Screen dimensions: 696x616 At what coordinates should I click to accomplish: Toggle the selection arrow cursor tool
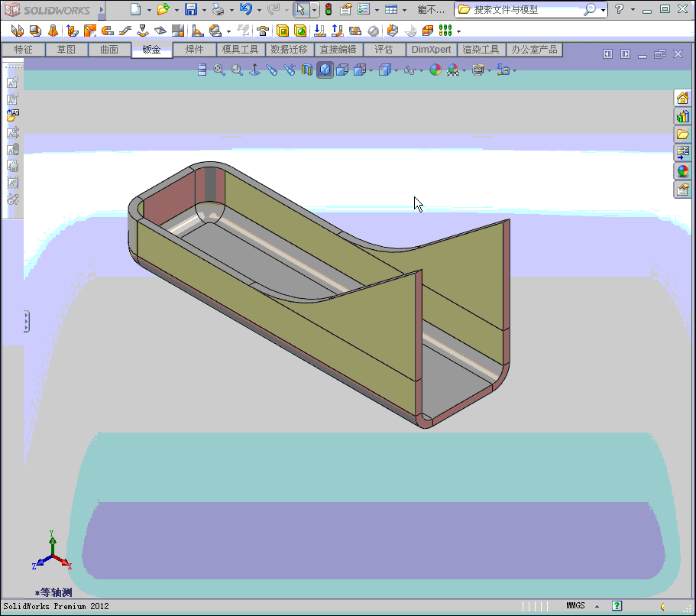(301, 10)
